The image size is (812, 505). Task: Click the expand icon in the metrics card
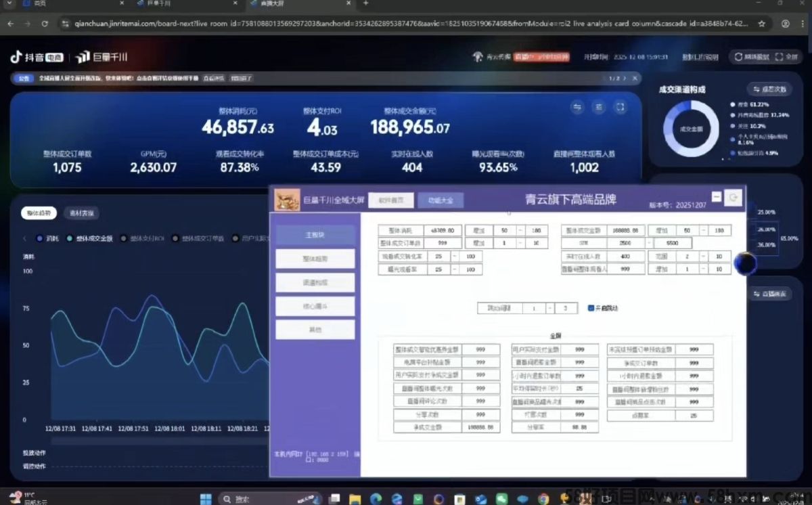pyautogui.click(x=620, y=107)
